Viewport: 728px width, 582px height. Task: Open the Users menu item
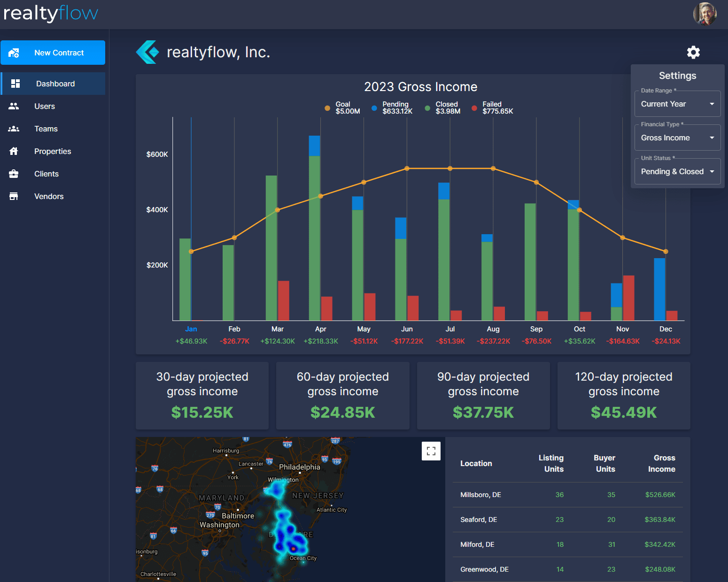[53, 106]
